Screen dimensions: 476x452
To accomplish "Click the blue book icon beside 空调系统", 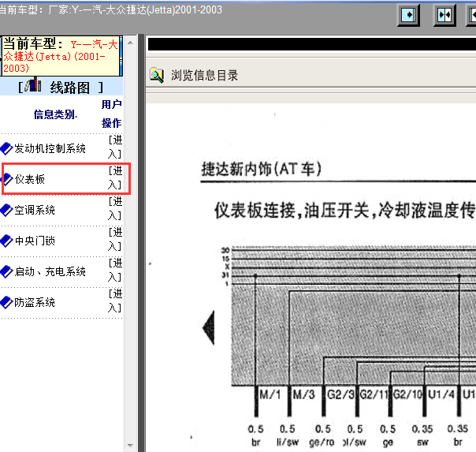I will pyautogui.click(x=6, y=210).
